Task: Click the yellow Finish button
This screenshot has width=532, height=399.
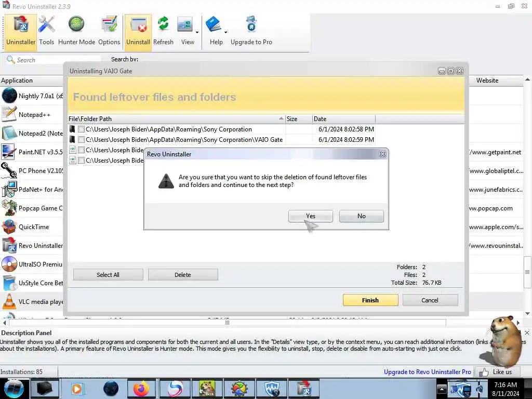Action: point(370,300)
